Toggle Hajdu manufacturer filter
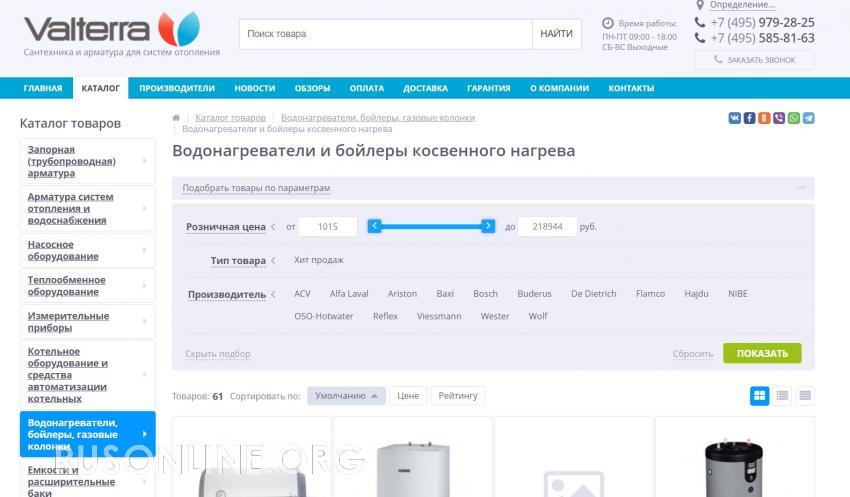This screenshot has height=497, width=850. (x=696, y=294)
